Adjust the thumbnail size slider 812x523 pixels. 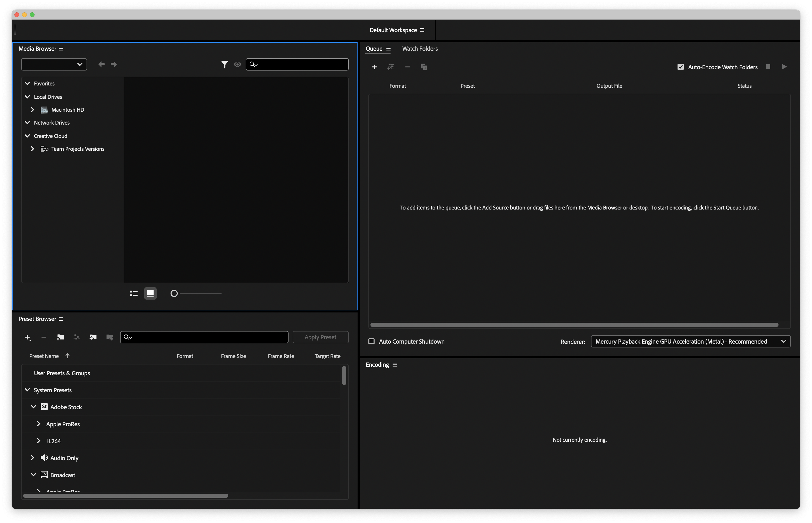pos(196,293)
